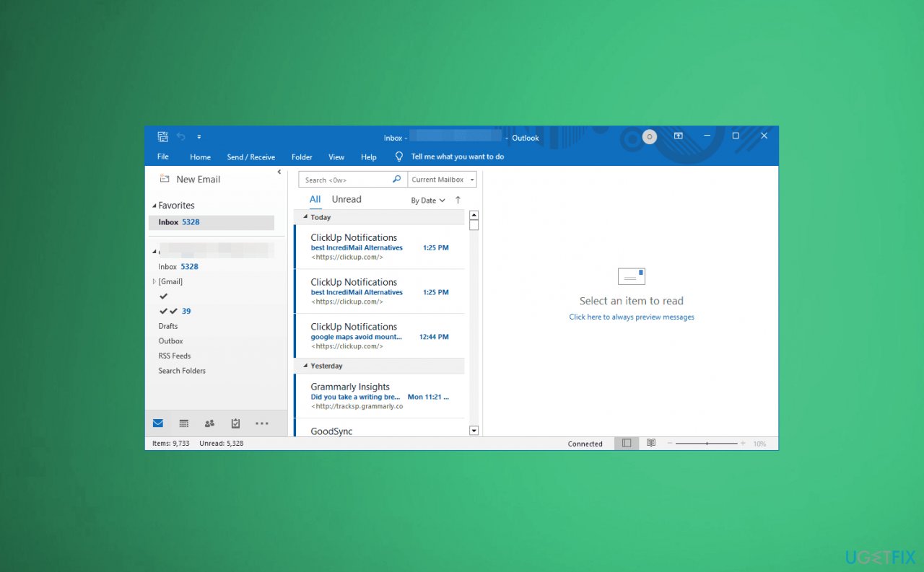Open the Grammarly Insights email
This screenshot has height=572, width=924.
(380, 396)
